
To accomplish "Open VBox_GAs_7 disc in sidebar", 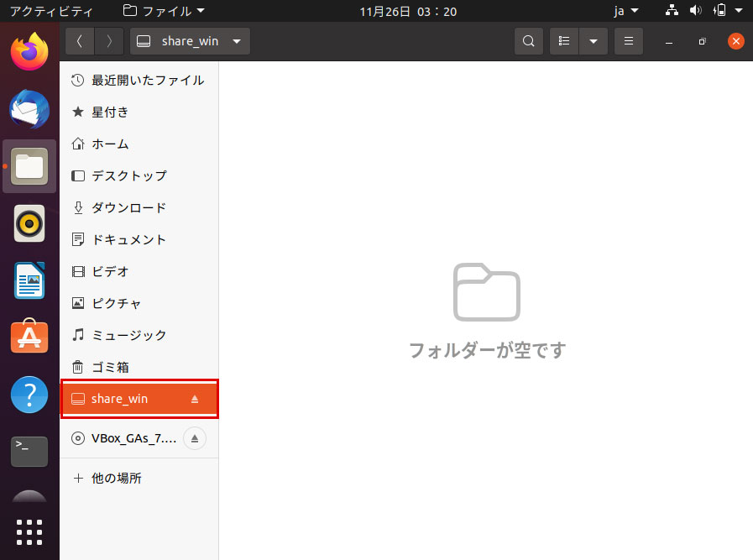I will 139,438.
